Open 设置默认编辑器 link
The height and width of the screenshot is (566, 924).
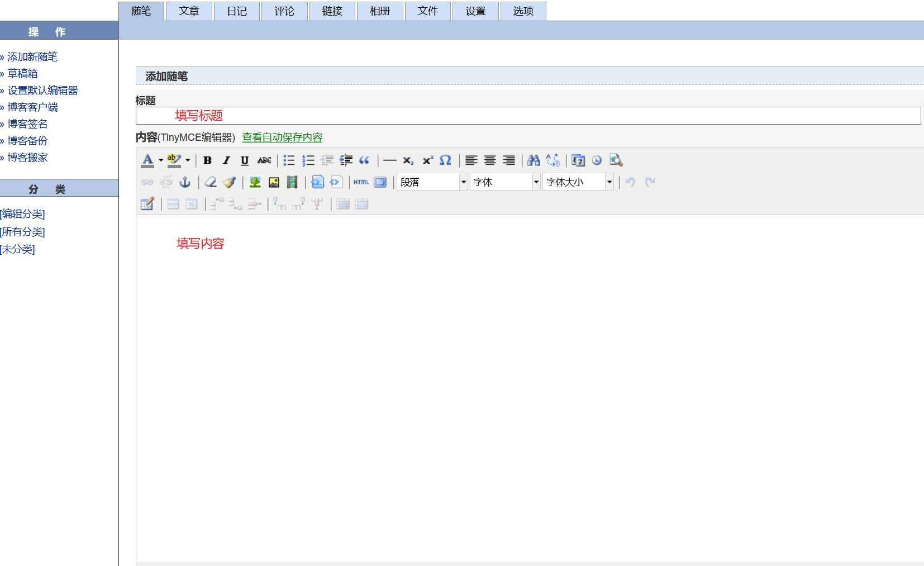42,91
